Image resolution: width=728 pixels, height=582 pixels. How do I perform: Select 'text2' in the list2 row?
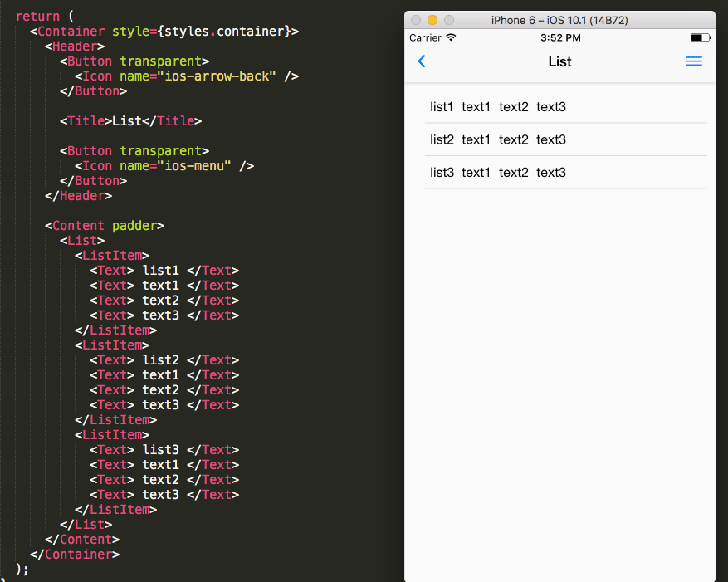514,139
